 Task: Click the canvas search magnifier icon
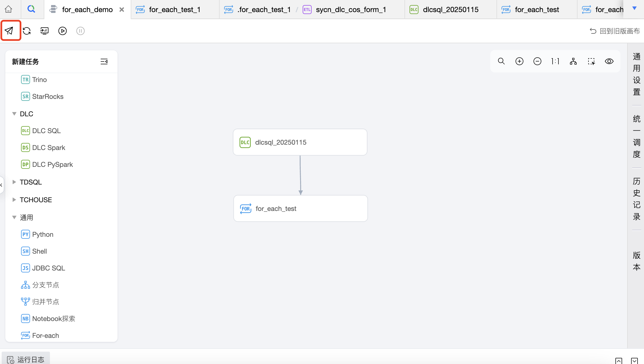(501, 61)
